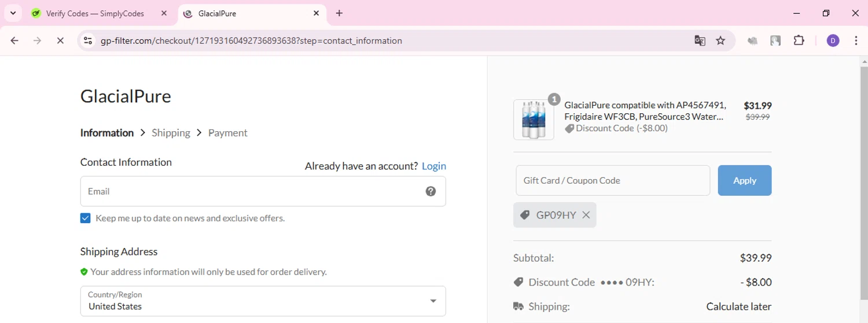
Task: Click the product title GlacialPure compatible with AP4567491
Action: [645, 111]
